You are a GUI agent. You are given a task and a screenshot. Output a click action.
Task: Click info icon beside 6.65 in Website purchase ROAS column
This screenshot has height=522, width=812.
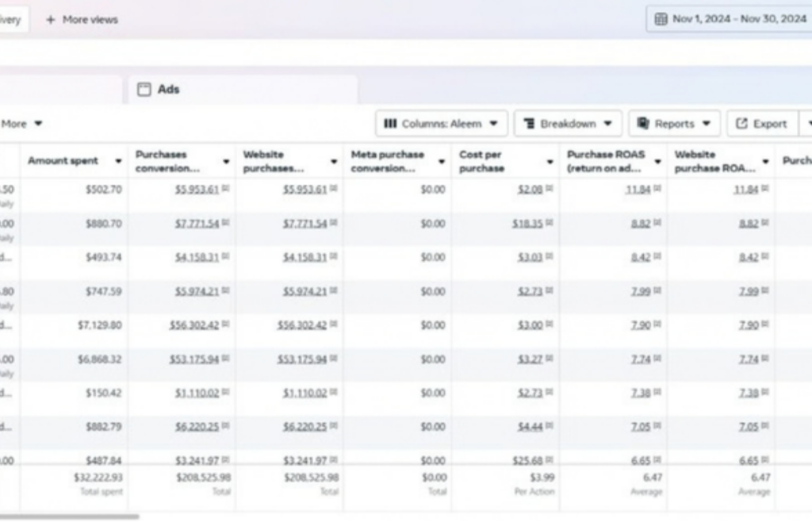(765, 460)
